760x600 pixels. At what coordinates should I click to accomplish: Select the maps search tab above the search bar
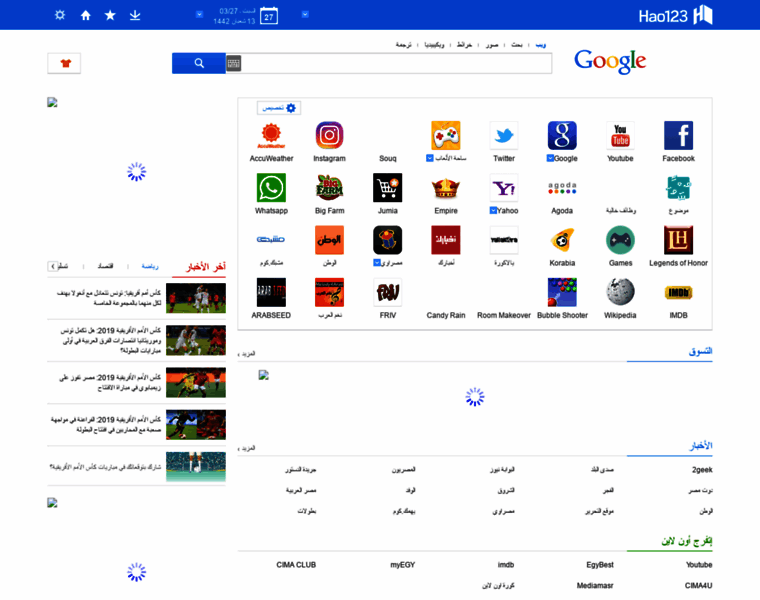464,45
